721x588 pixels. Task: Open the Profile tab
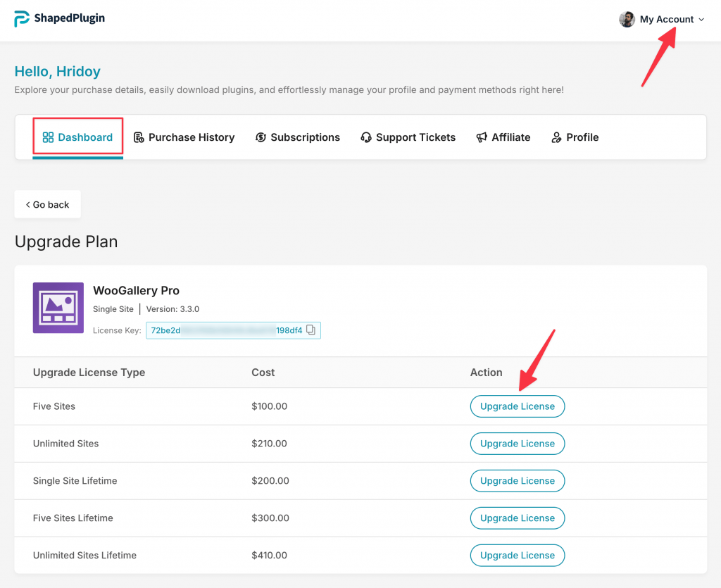pos(575,137)
